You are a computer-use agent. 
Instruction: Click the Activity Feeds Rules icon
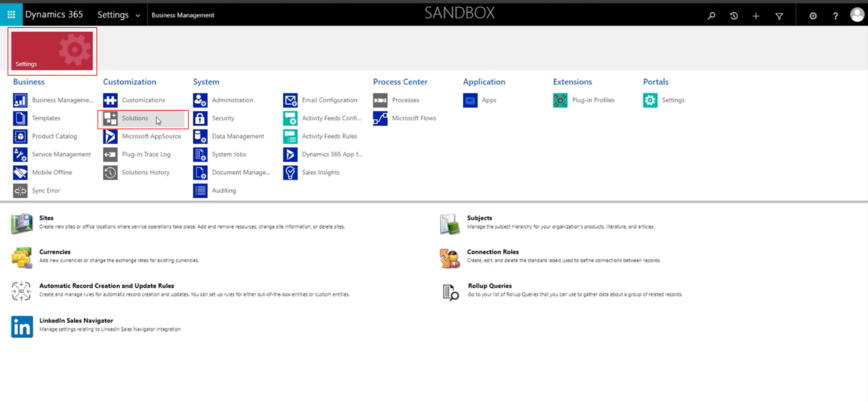pyautogui.click(x=290, y=136)
